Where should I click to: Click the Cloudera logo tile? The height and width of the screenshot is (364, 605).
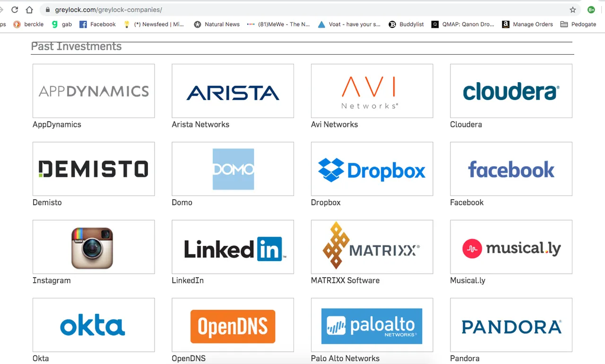pyautogui.click(x=511, y=91)
